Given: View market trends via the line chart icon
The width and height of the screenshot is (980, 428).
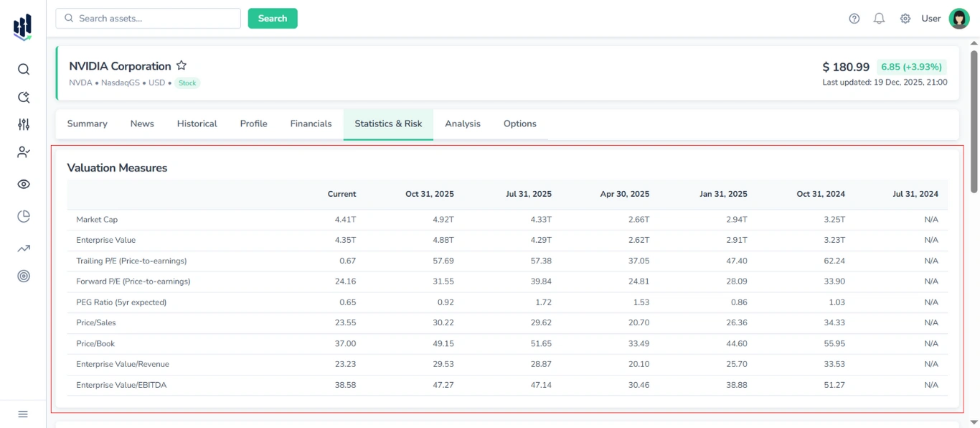Looking at the screenshot, I should coord(23,247).
